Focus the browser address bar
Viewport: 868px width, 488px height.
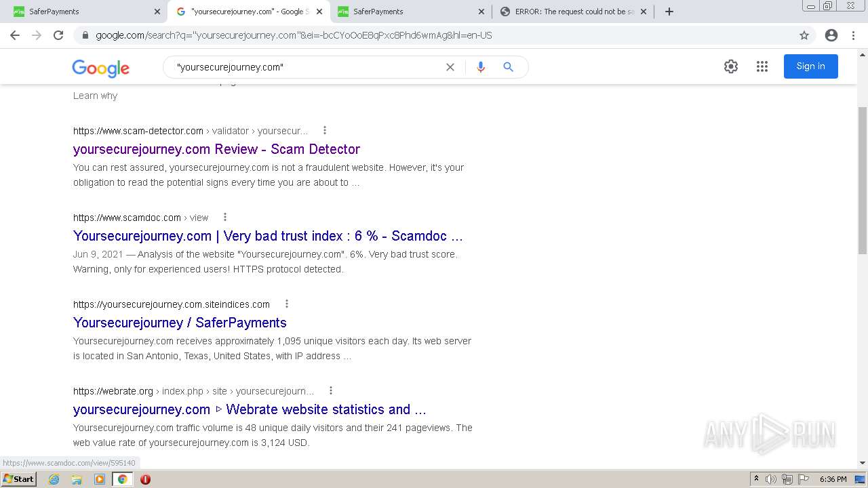pos(441,35)
